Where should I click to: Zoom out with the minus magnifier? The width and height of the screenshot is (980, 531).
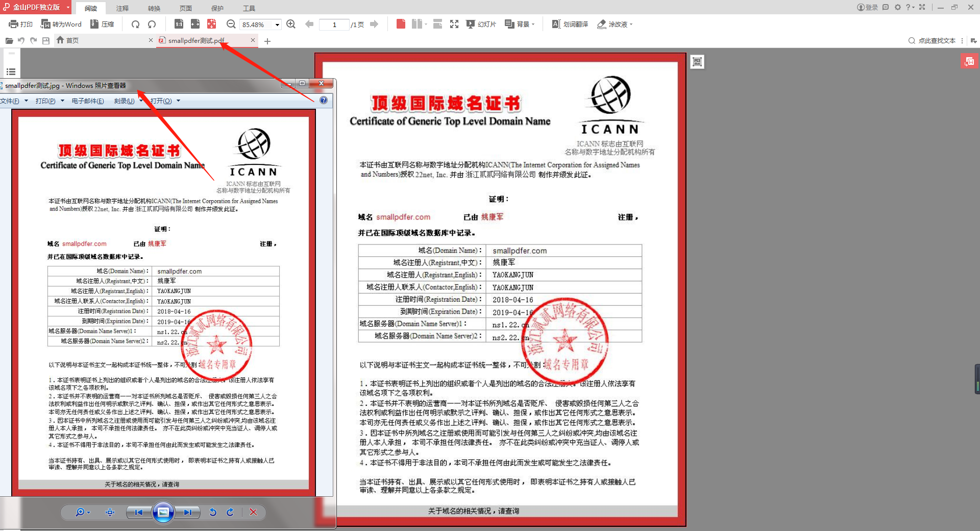point(231,24)
